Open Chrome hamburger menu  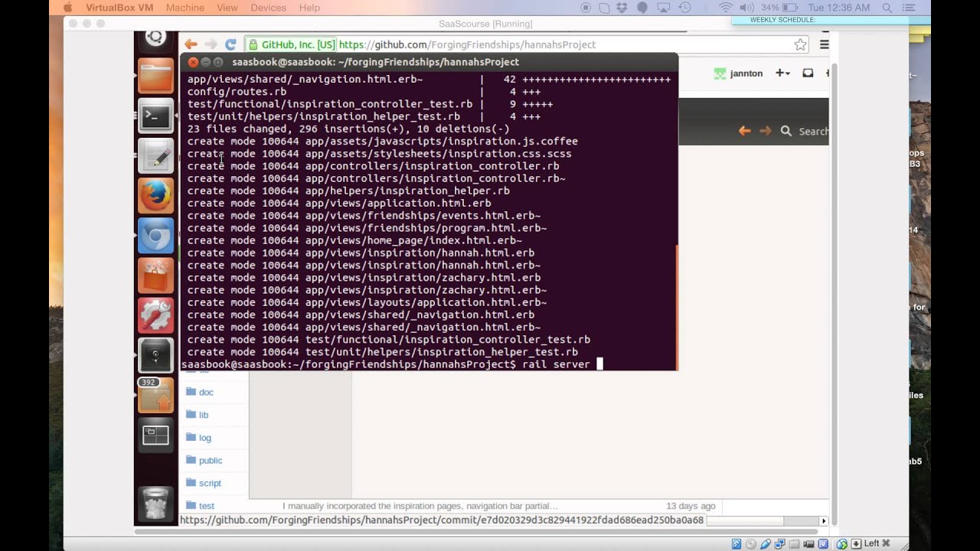point(824,44)
